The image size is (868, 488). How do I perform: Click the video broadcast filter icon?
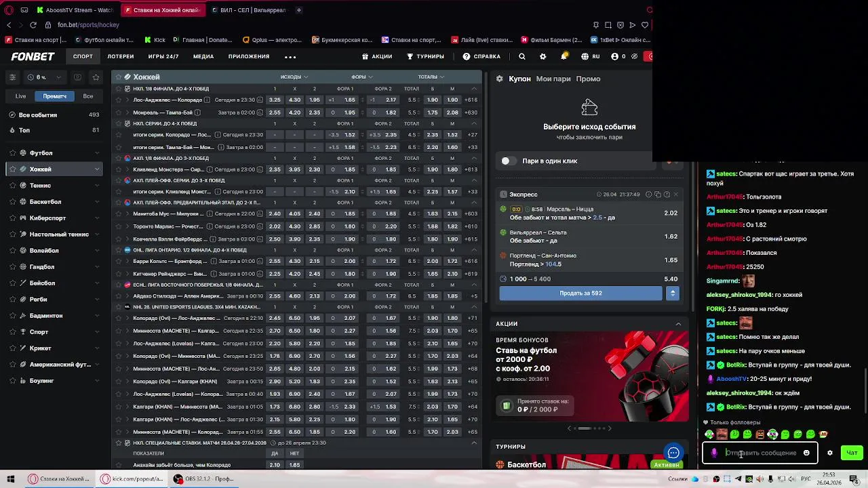pos(77,77)
